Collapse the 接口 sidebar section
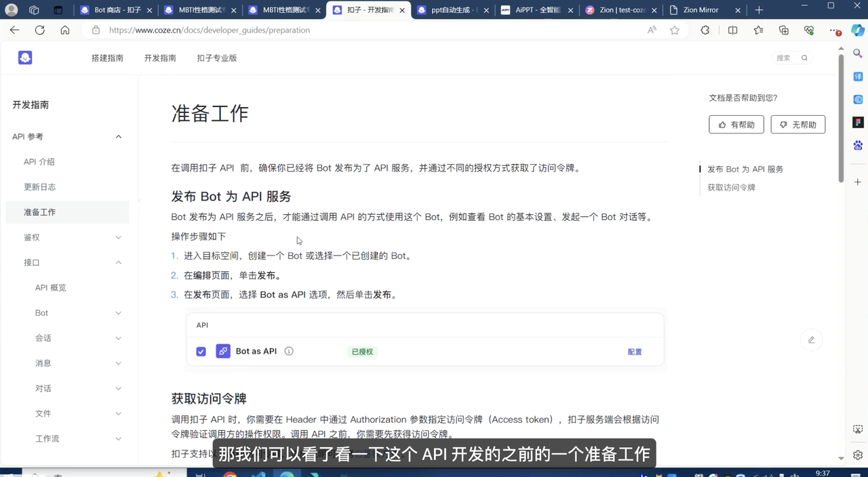This screenshot has height=477, width=868. pyautogui.click(x=119, y=263)
